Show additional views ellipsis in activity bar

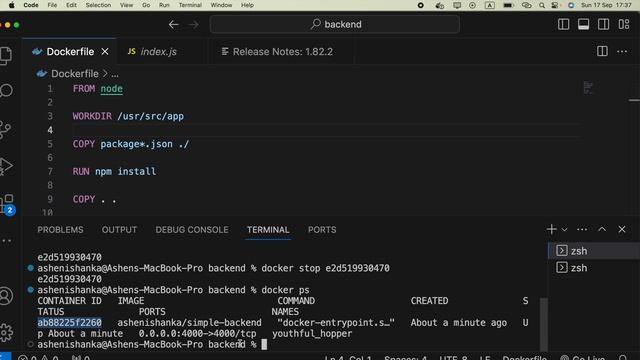7,241
